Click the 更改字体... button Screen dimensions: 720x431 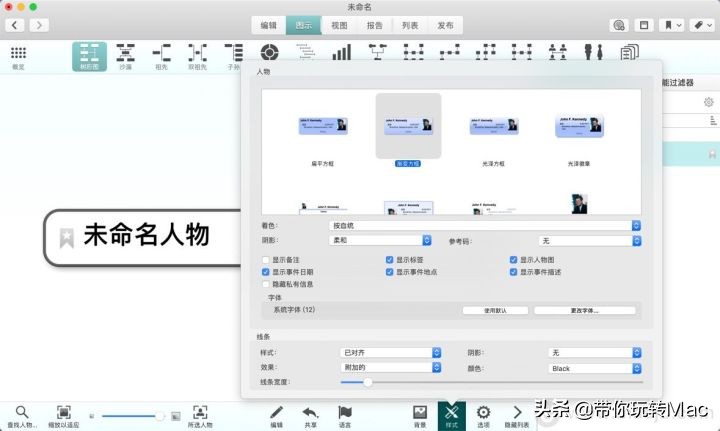point(585,310)
